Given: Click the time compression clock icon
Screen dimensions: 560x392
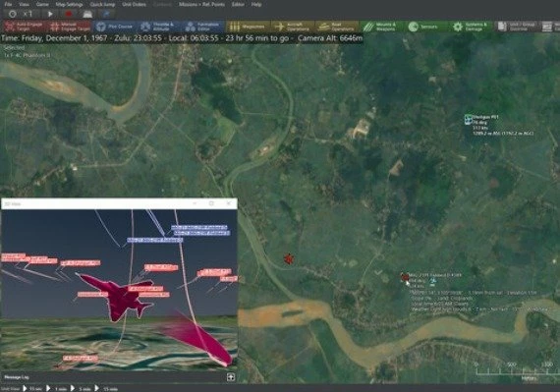Looking at the screenshot, I should coord(13,14).
